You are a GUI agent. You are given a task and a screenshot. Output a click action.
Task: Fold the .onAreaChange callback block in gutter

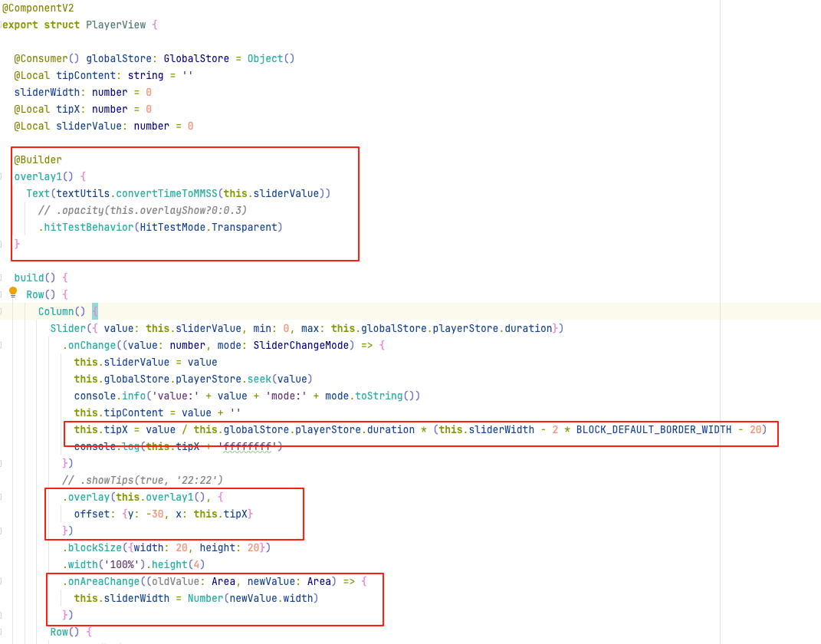pyautogui.click(x=2, y=581)
